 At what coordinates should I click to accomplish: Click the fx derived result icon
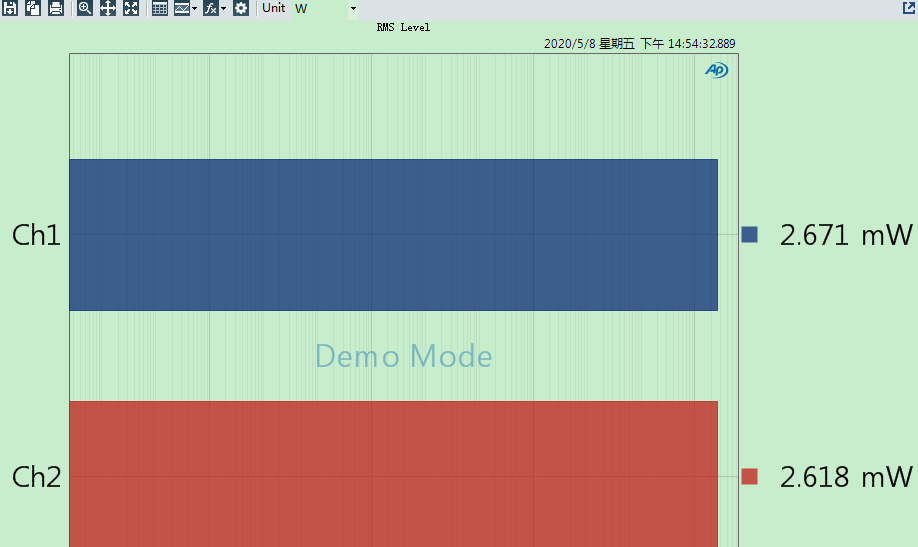(x=210, y=8)
